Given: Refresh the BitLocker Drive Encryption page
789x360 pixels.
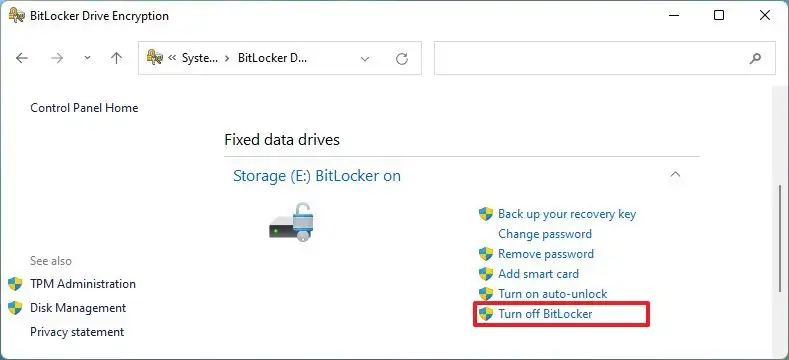Looking at the screenshot, I should click(x=402, y=58).
